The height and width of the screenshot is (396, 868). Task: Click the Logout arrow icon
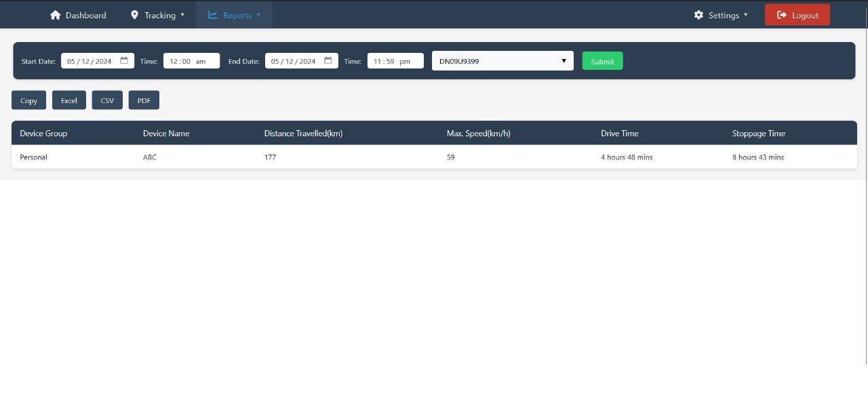coord(782,15)
